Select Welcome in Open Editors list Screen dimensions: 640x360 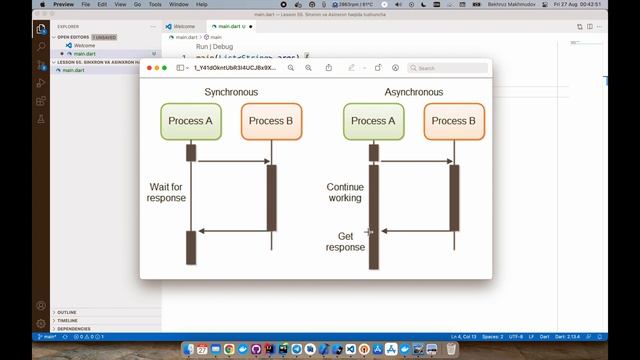coord(106,45)
